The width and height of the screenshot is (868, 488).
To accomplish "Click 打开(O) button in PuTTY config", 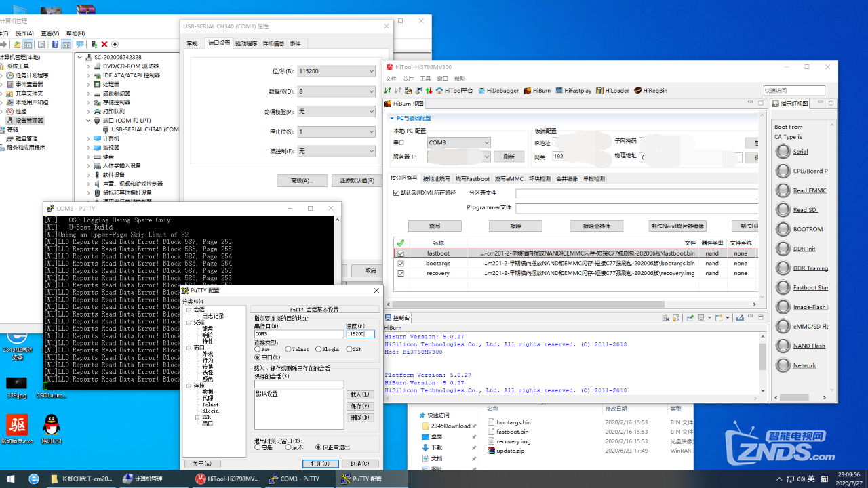I will 321,464.
